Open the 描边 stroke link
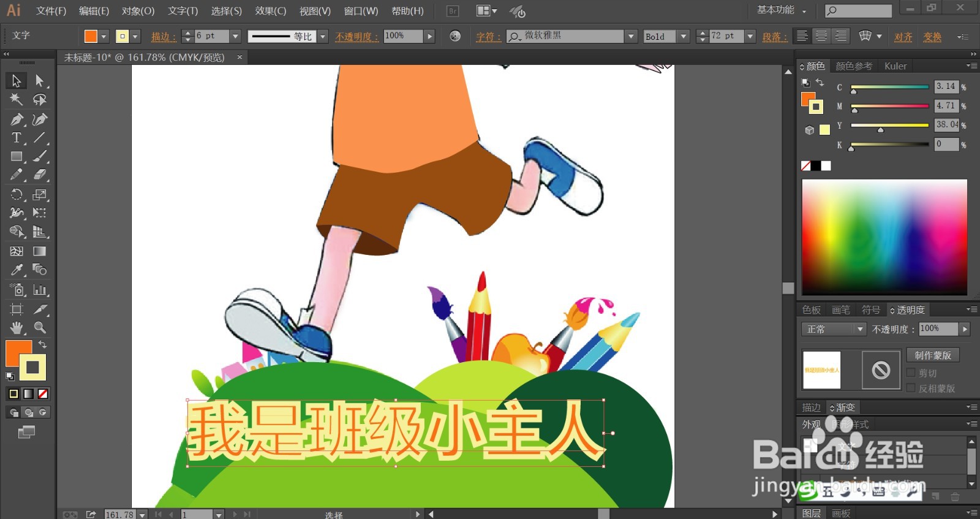Viewport: 980px width, 519px height. [x=164, y=37]
